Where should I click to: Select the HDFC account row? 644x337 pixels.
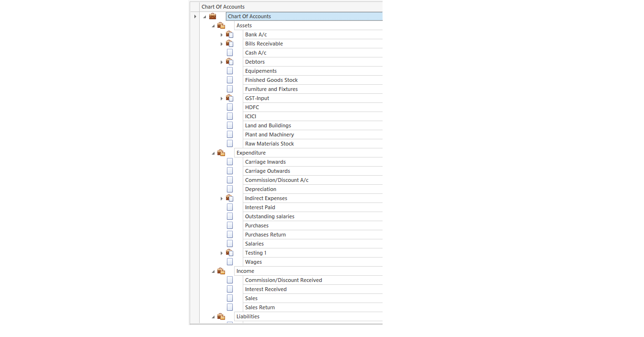tap(252, 107)
